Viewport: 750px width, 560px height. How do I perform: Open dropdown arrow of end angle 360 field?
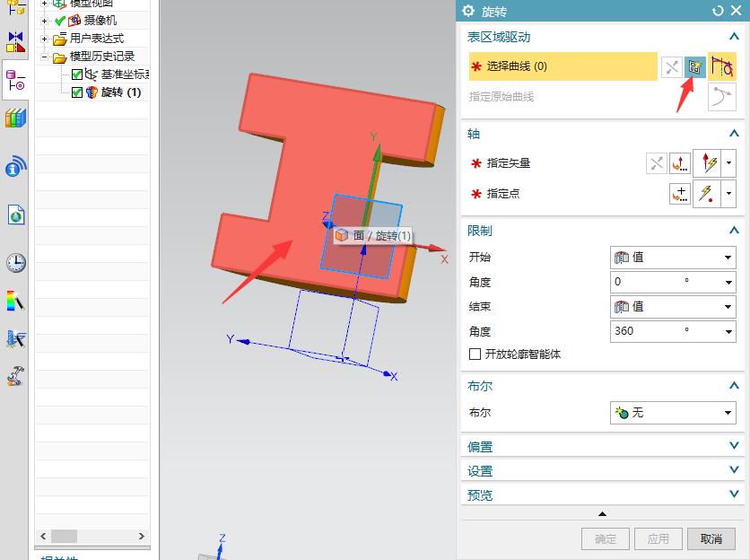[x=728, y=332]
